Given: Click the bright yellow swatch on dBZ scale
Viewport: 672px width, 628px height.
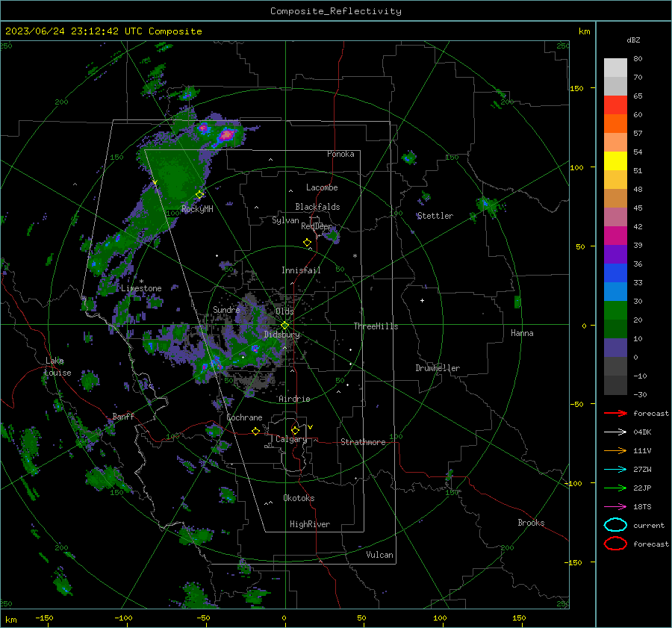Looking at the screenshot, I should click(615, 161).
